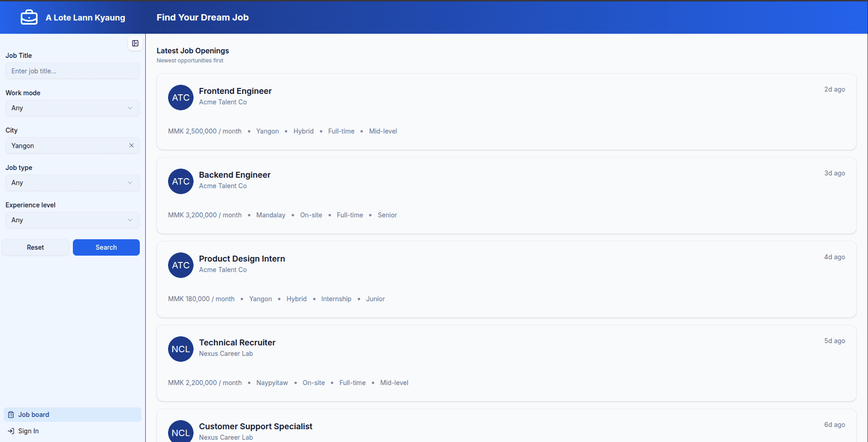Click the A Lote Lann Kyaung brand name

85,18
